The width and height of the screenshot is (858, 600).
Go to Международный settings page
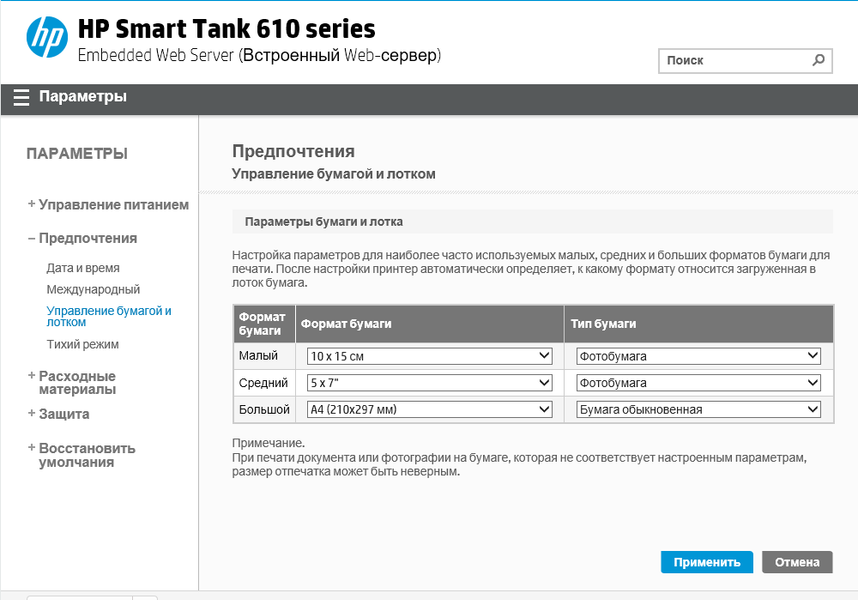pos(86,289)
